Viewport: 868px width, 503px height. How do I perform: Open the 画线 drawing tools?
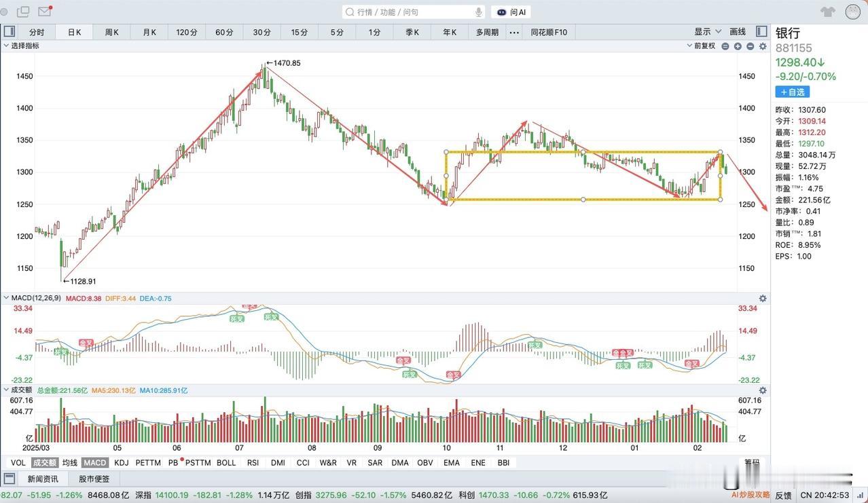738,32
